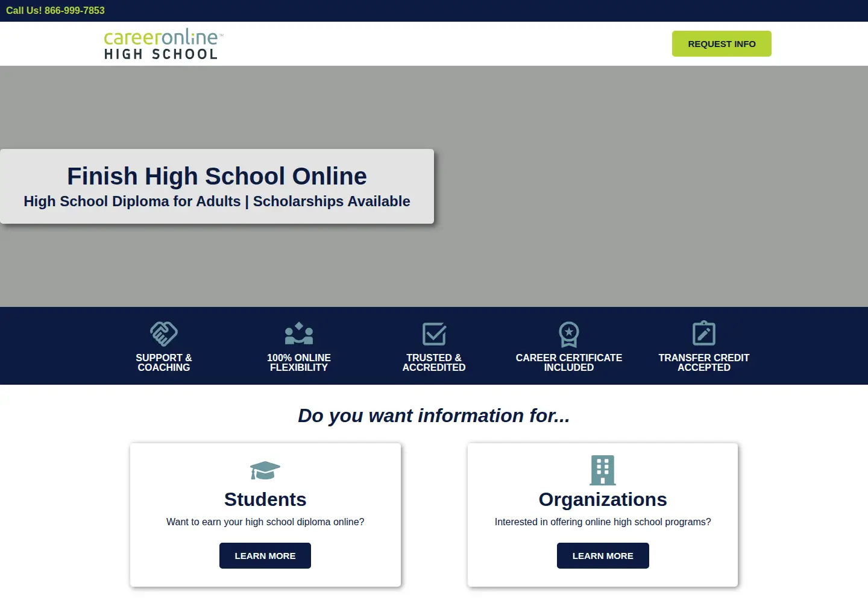Click the ribbon Career Certificate icon
Viewport: 868px width, 603px height.
[569, 334]
